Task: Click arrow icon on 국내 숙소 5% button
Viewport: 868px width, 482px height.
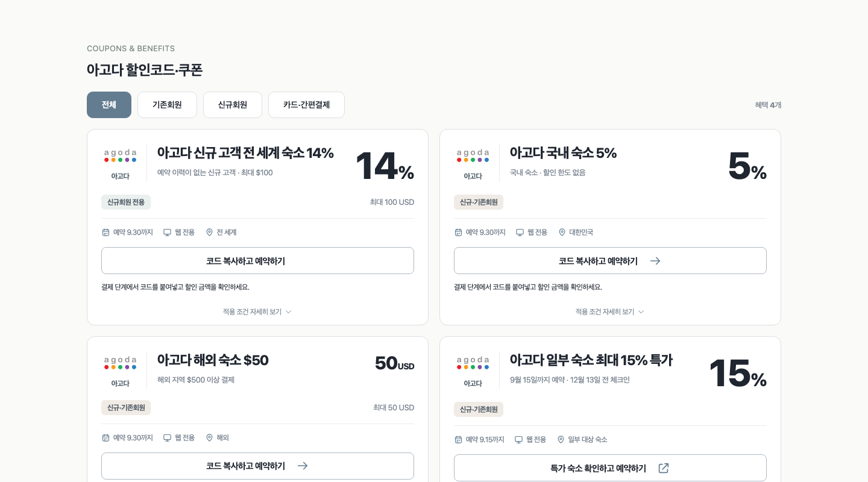Action: point(655,261)
